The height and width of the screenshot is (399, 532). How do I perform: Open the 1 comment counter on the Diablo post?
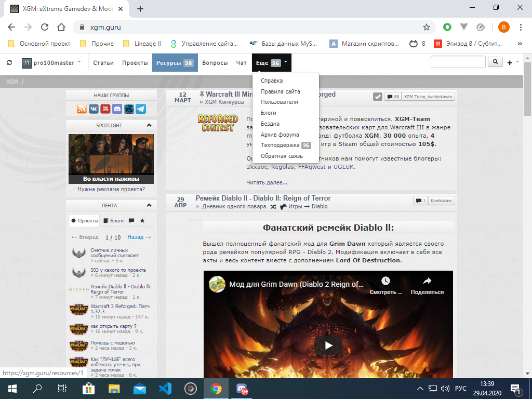[421, 201]
